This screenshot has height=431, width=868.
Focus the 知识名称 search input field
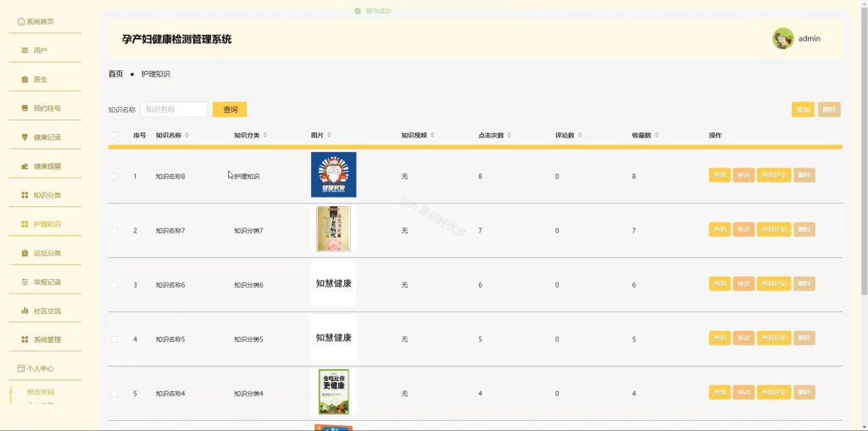(x=174, y=109)
